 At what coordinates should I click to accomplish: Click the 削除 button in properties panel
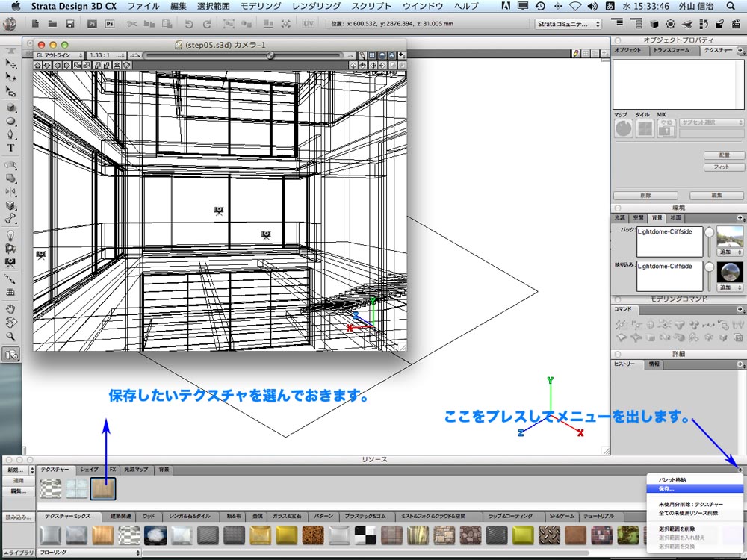tap(645, 196)
